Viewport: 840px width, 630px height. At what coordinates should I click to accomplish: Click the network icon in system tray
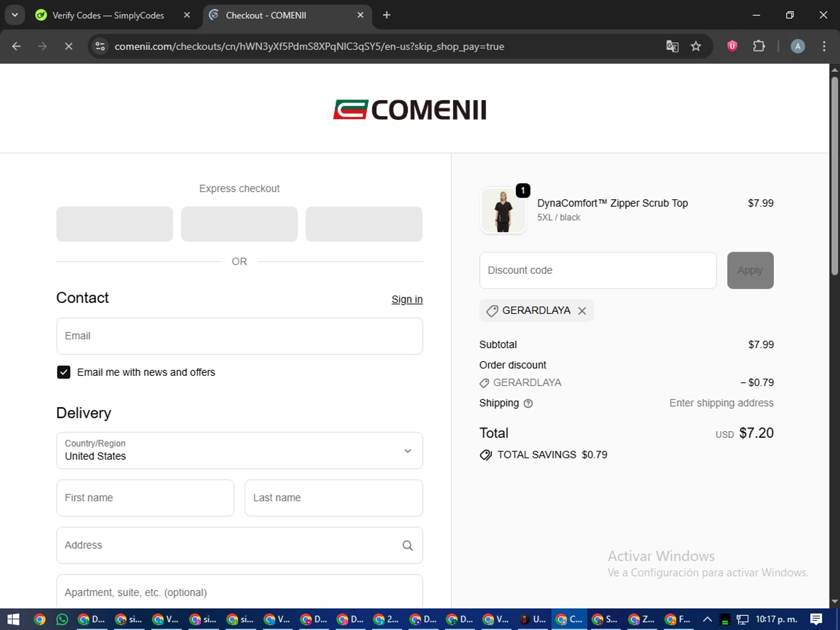pos(743,619)
